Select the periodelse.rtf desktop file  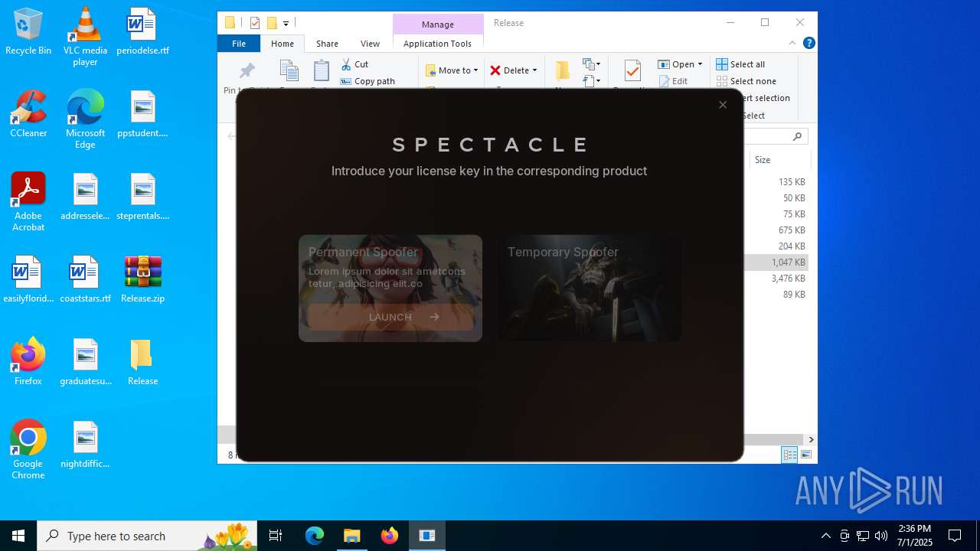pos(142,32)
